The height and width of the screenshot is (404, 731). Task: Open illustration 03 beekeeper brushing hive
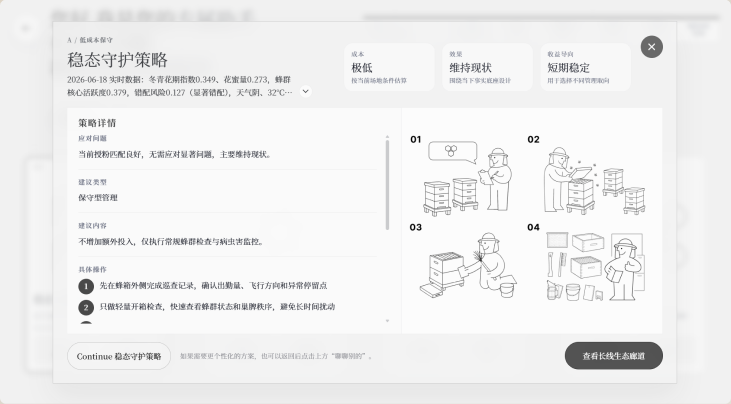pos(468,266)
